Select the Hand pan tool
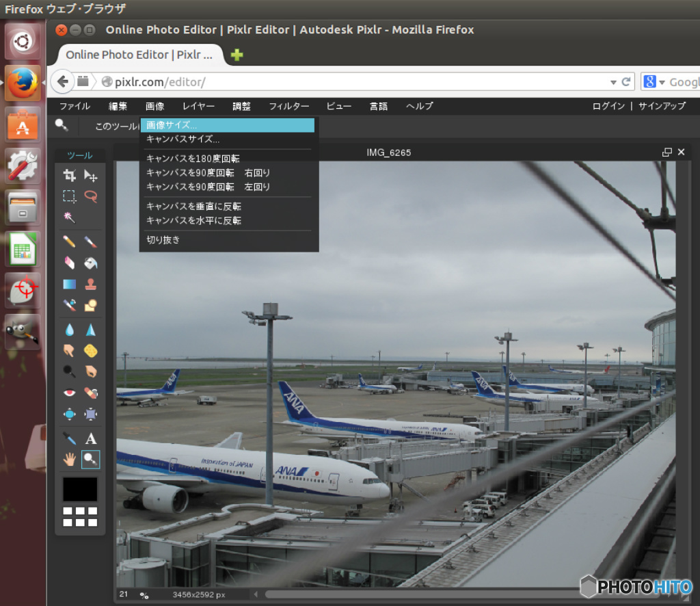This screenshot has height=606, width=700. click(x=69, y=460)
